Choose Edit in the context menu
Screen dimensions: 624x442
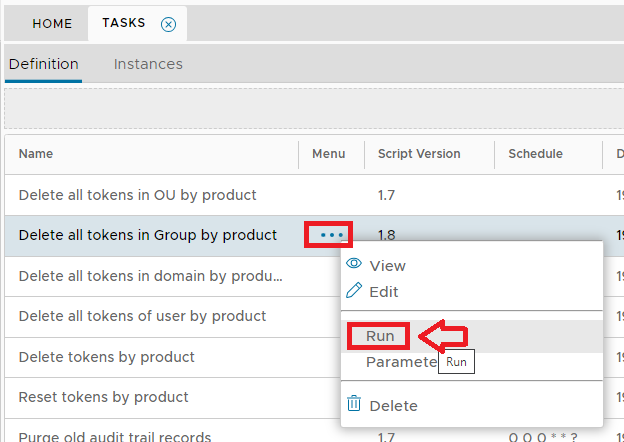(x=384, y=292)
